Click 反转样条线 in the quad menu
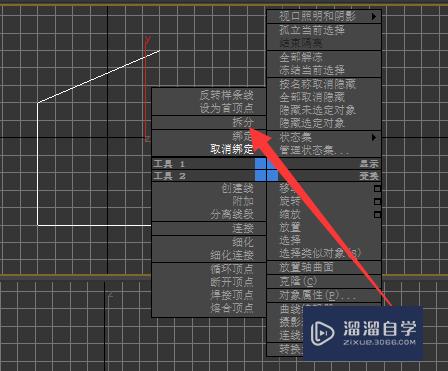The height and width of the screenshot is (371, 448). 227,95
